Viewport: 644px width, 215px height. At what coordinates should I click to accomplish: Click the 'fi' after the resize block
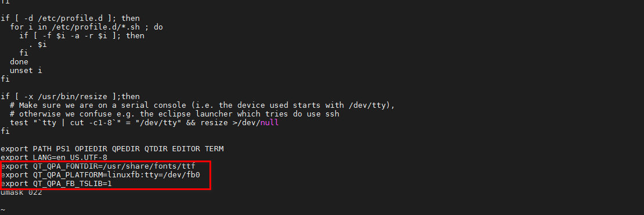[5, 132]
